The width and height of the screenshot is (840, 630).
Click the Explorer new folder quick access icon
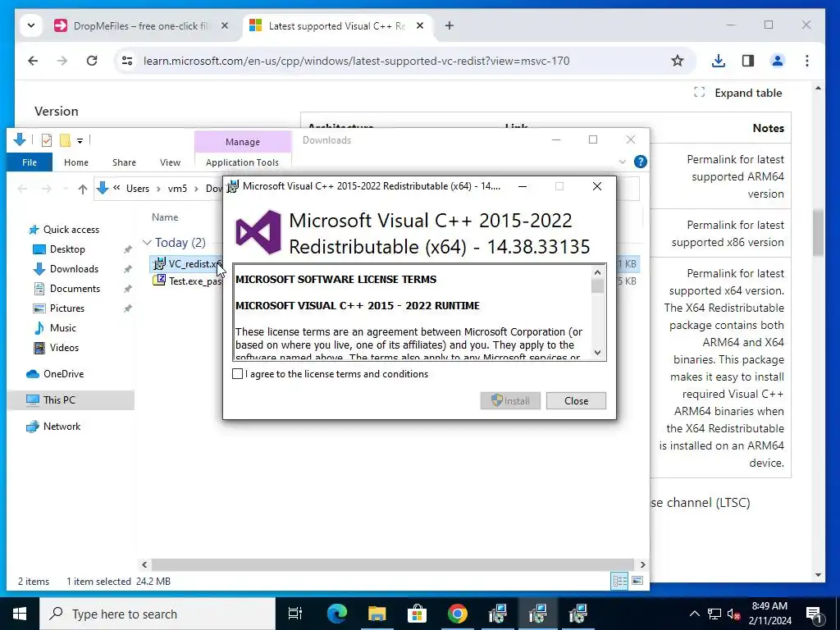click(x=65, y=140)
